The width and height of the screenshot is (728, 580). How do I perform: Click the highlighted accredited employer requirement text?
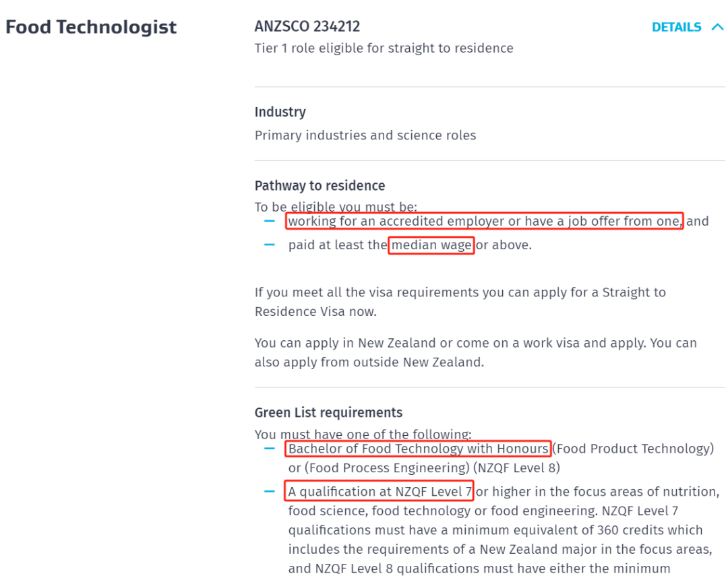point(485,222)
